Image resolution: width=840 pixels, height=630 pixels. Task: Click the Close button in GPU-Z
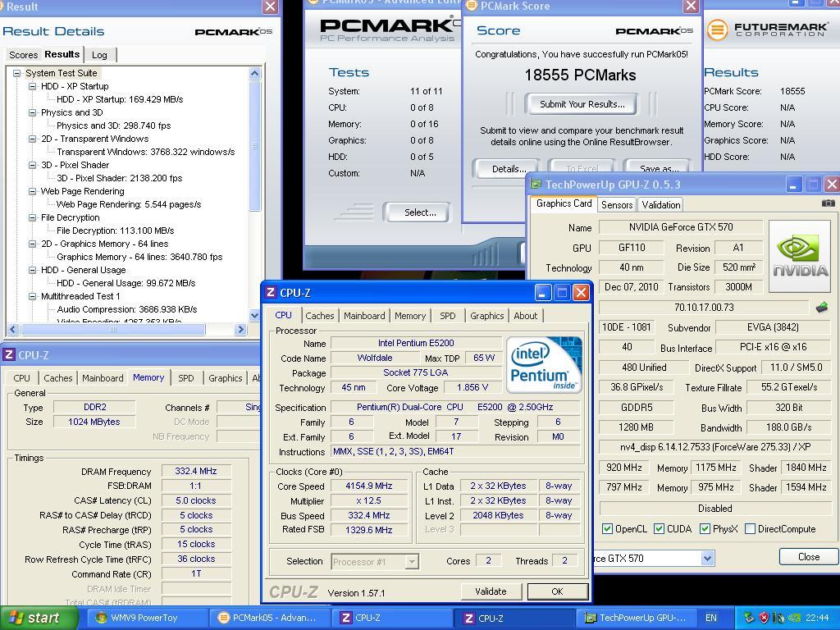[x=808, y=557]
